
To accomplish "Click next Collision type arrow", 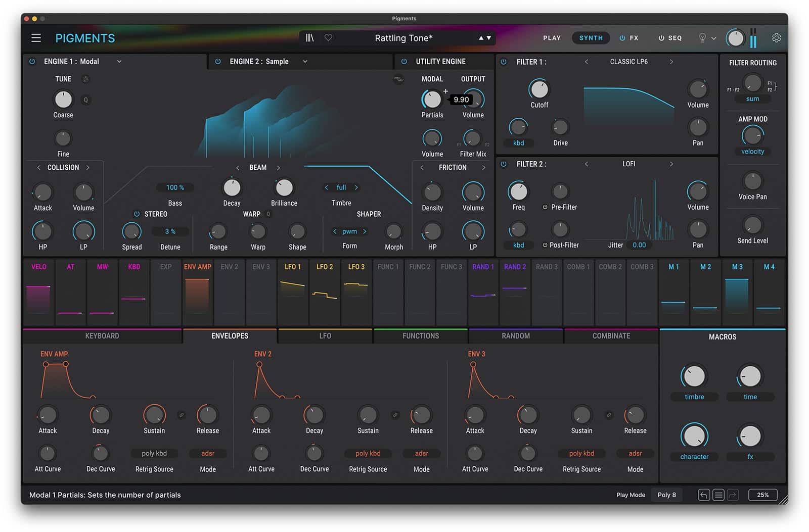I will point(88,167).
